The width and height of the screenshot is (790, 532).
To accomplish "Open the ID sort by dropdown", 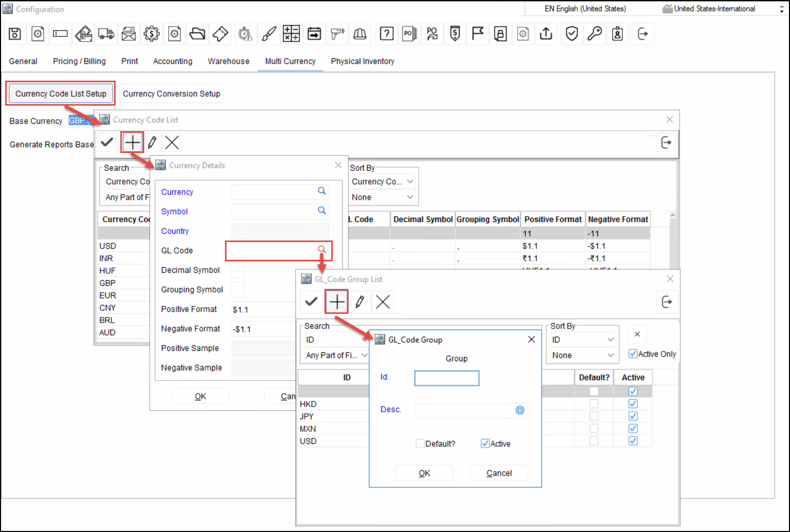I will click(x=610, y=340).
